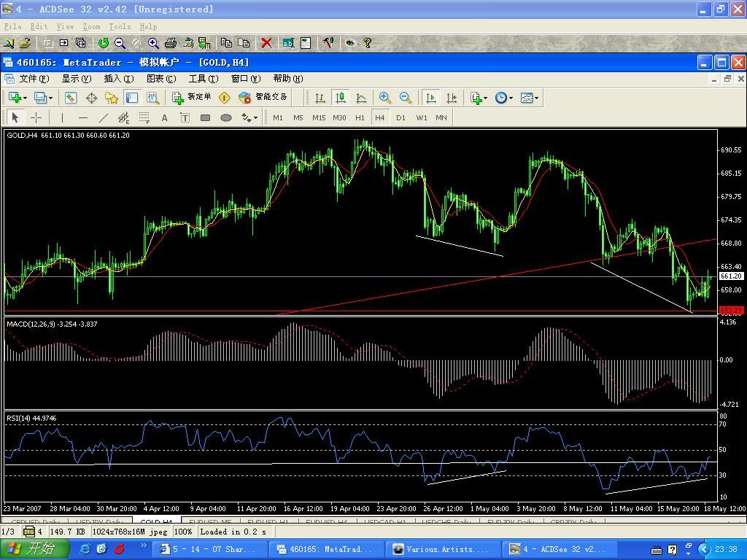This screenshot has height=560, width=747.
Task: Open ACDSee Tools menu
Action: point(120,27)
